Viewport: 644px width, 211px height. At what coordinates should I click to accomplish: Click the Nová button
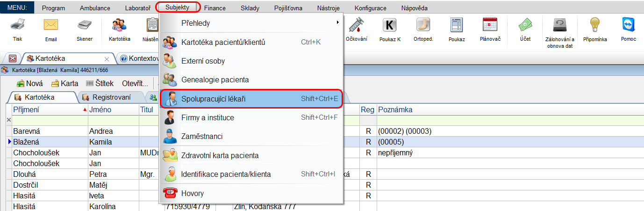click(x=30, y=84)
